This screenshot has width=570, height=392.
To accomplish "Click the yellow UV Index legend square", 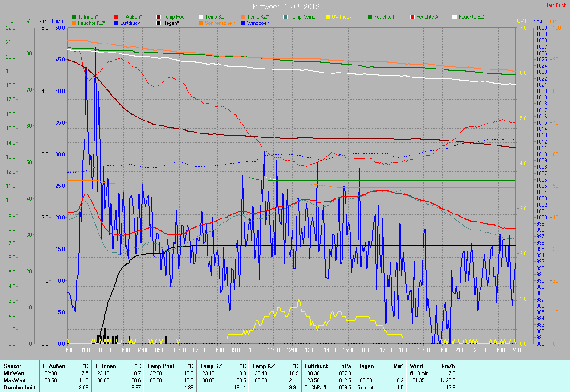I will 328,17.
